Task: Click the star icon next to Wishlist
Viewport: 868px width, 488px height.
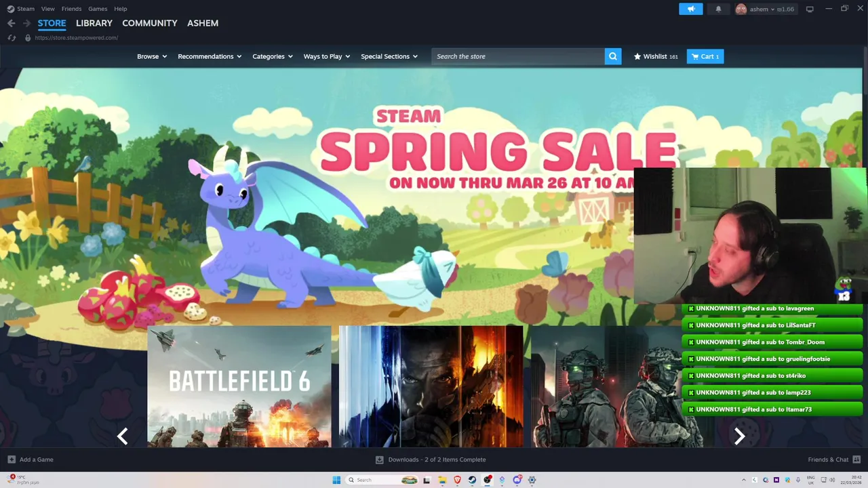Action: tap(637, 56)
